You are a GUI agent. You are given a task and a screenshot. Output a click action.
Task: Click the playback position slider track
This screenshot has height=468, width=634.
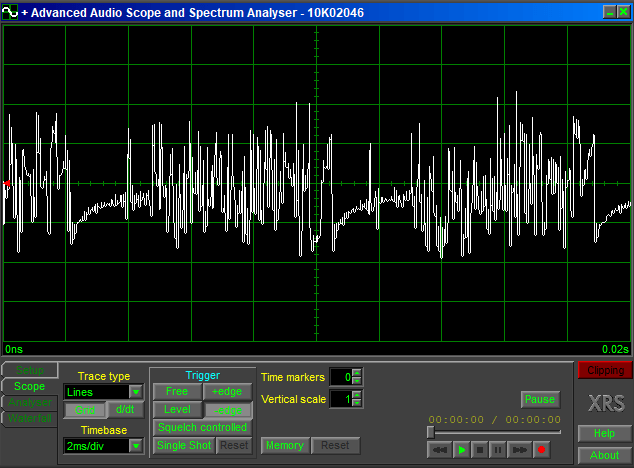(494, 432)
